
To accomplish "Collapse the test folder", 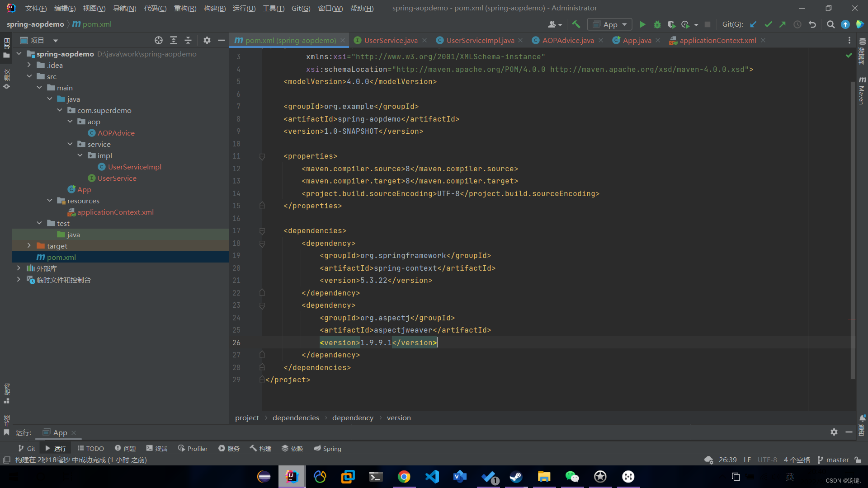I will tap(39, 223).
